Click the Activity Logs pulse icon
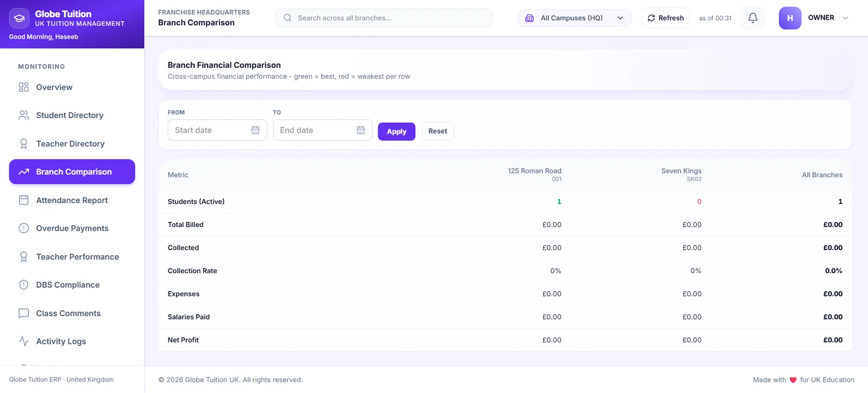This screenshot has height=393, width=868. point(24,341)
